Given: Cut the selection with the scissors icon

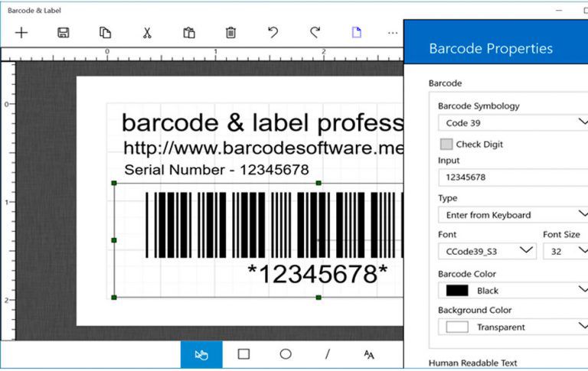Looking at the screenshot, I should [x=147, y=32].
